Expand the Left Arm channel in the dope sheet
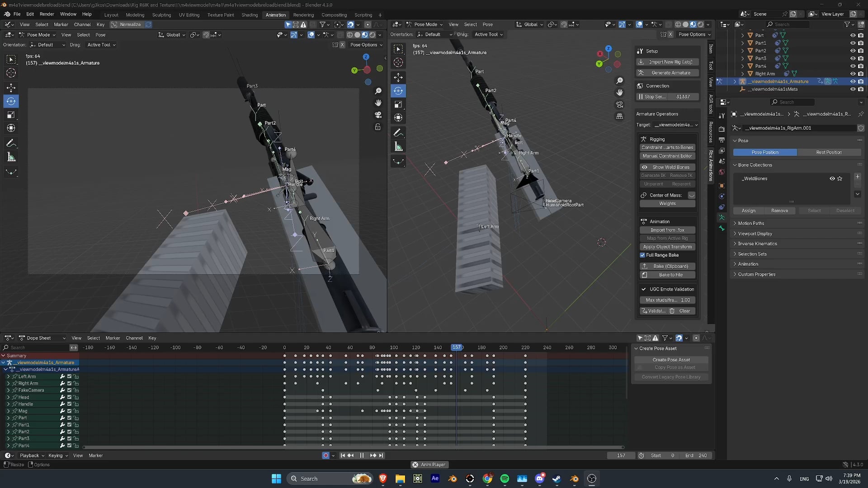The image size is (868, 488). 8,376
